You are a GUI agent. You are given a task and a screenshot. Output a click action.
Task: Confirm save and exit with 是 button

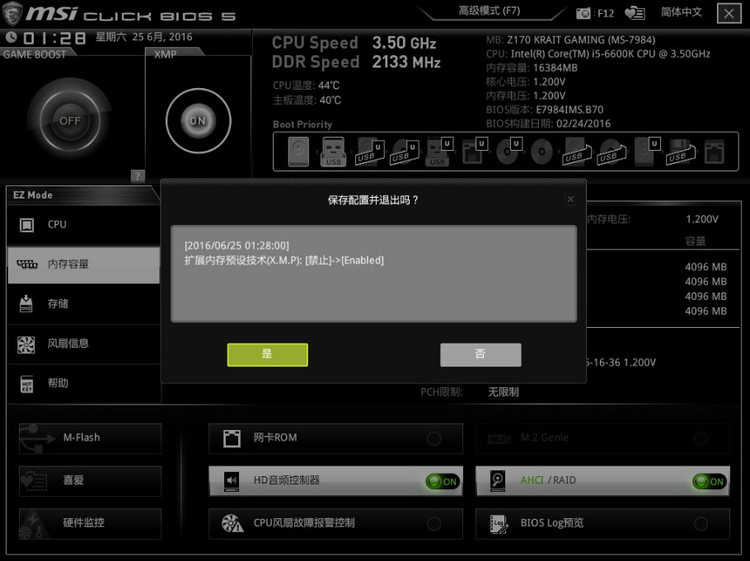(267, 354)
